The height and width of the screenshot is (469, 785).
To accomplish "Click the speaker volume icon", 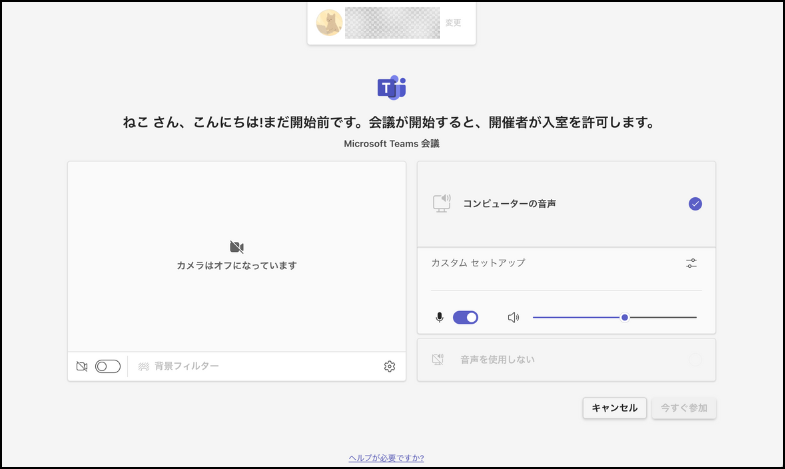I will [513, 317].
